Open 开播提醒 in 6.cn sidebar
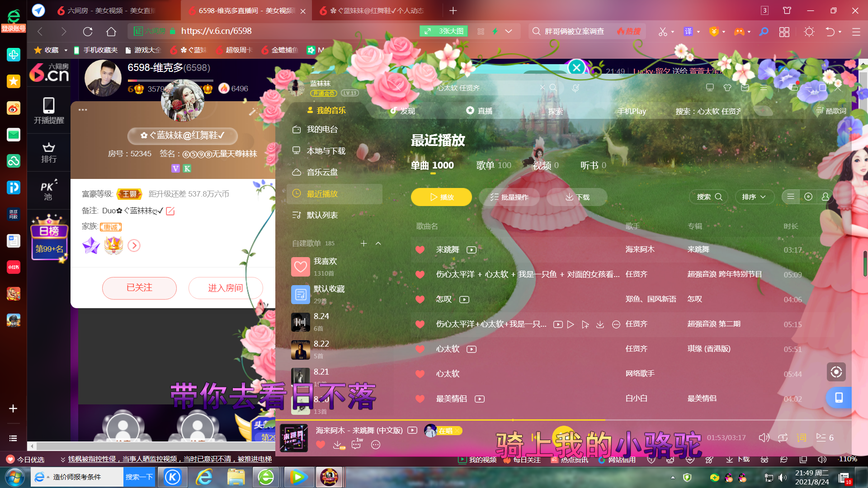Image resolution: width=868 pixels, height=488 pixels. [x=49, y=111]
